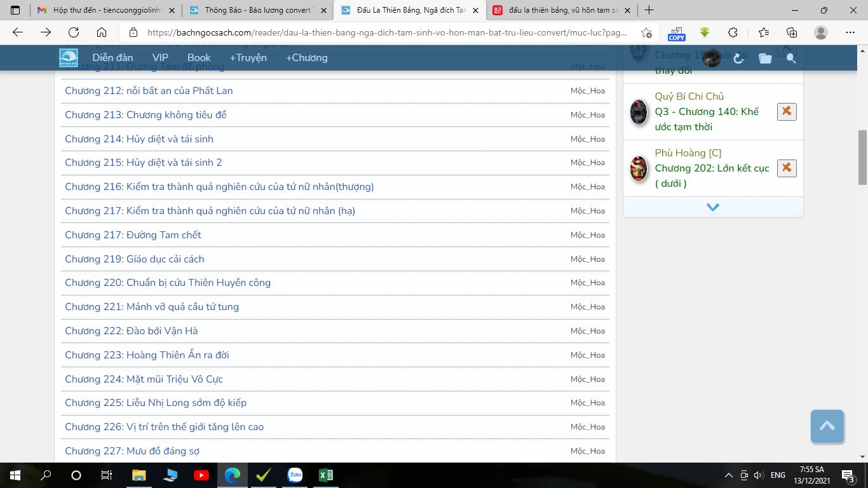868x488 pixels.
Task: Open the Diễn đàn menu item
Action: (x=112, y=58)
